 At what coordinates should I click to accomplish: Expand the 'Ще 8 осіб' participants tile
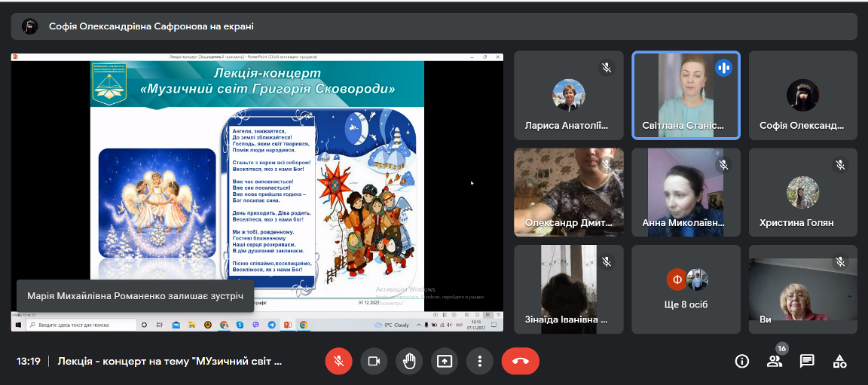(x=686, y=289)
